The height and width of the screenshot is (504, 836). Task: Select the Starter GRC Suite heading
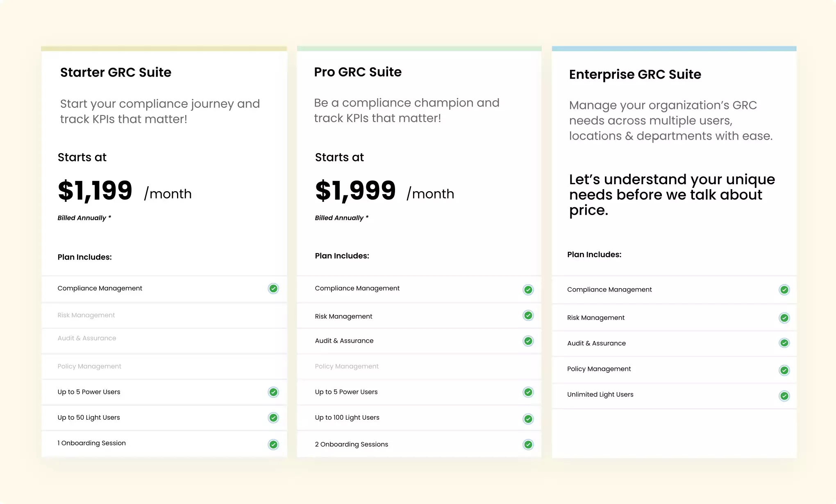coord(116,72)
